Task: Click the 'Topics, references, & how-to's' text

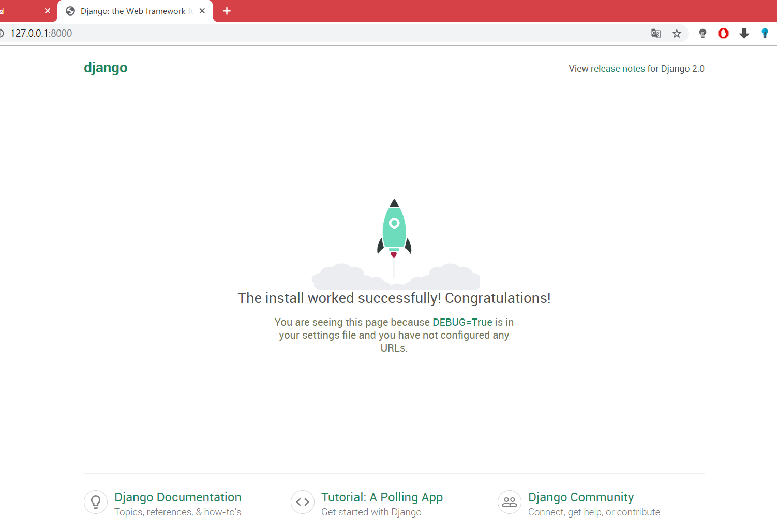Action: (x=178, y=512)
